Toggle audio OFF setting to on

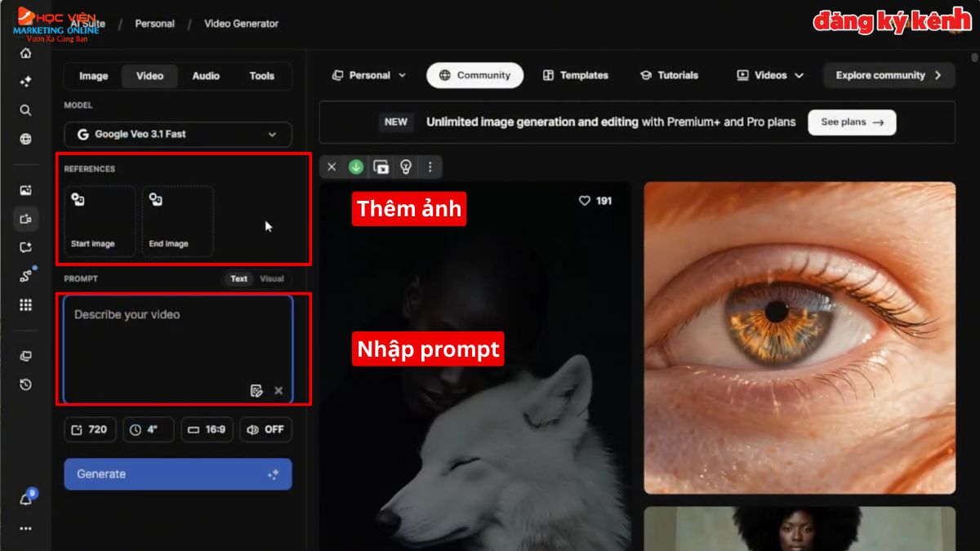click(265, 429)
